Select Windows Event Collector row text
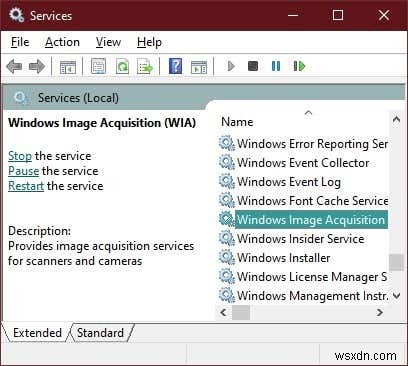 point(303,163)
